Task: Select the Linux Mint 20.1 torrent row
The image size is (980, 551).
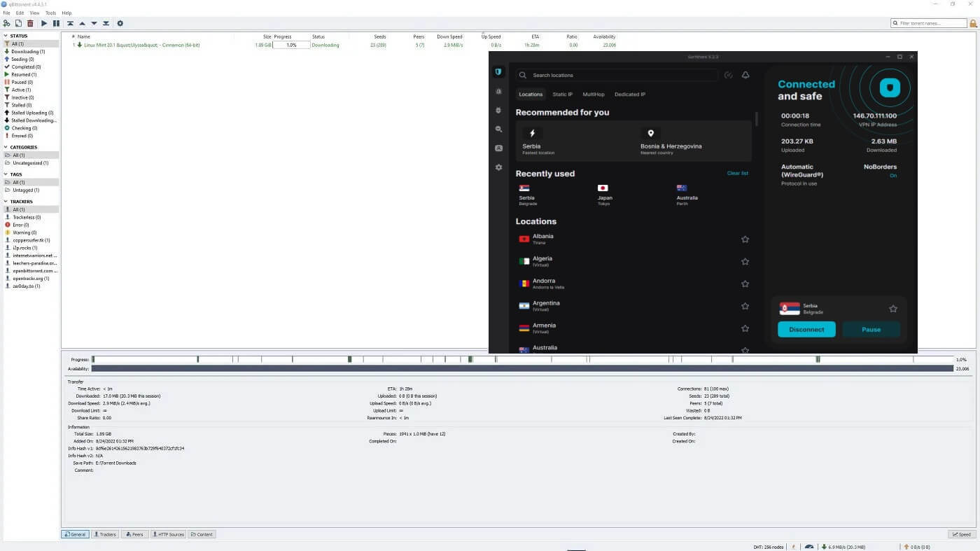Action: pos(343,45)
